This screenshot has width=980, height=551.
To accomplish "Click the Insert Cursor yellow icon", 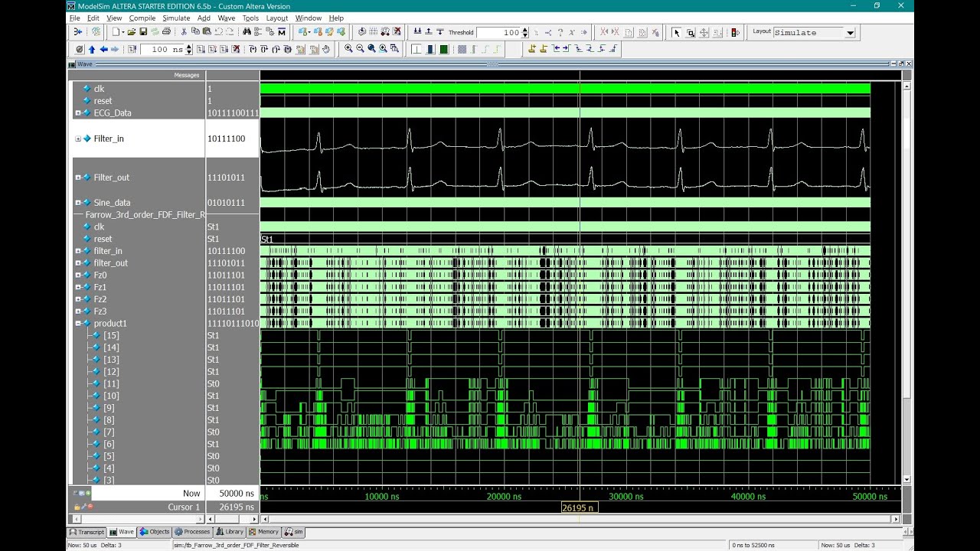I will tap(532, 49).
